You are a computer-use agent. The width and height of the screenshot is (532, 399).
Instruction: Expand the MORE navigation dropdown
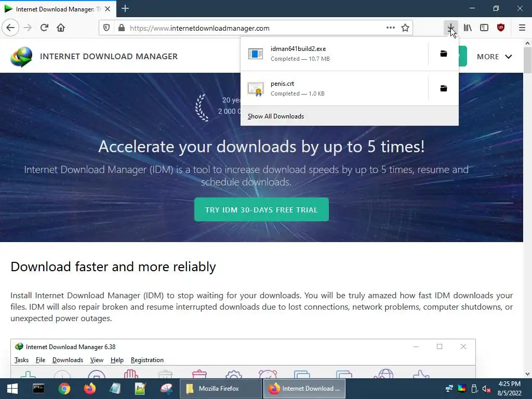coord(494,57)
